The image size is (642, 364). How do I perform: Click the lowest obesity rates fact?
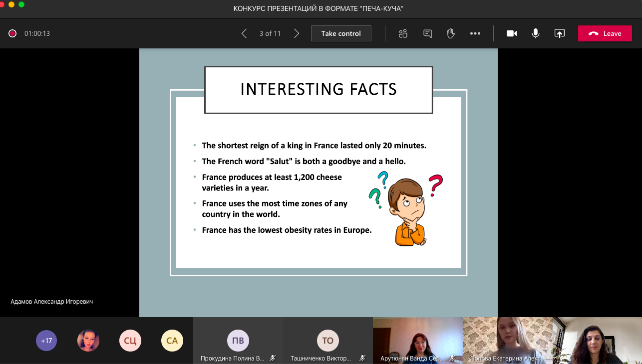pos(287,230)
